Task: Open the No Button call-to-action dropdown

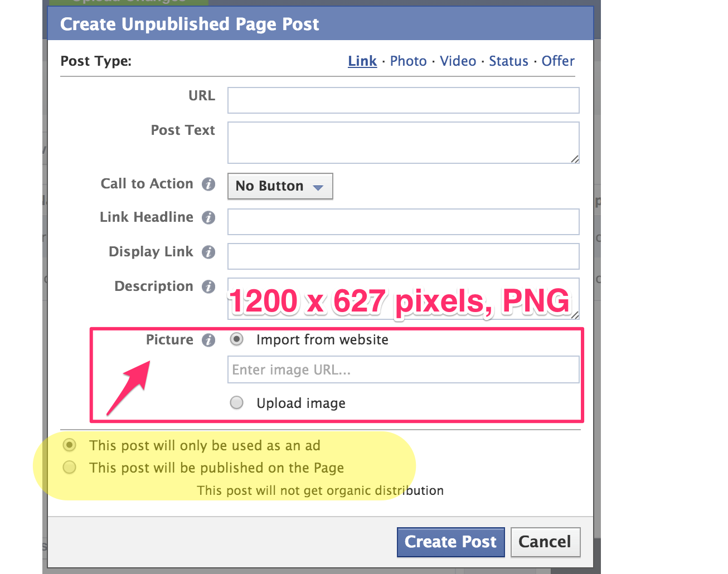Action: click(280, 186)
